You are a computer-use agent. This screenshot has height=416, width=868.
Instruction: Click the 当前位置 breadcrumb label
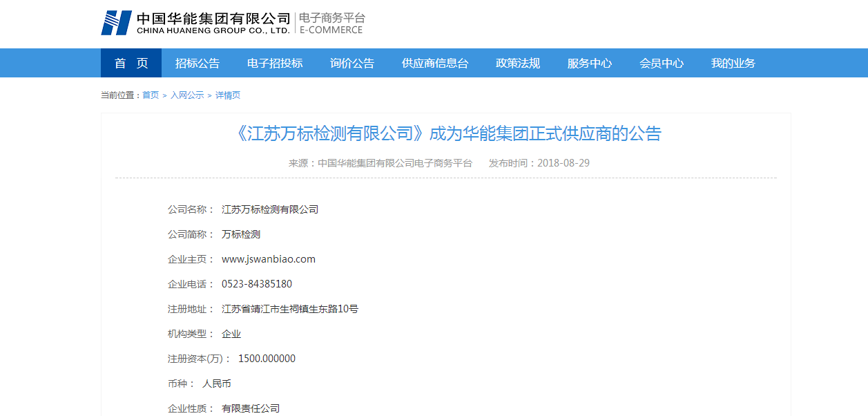tap(121, 95)
